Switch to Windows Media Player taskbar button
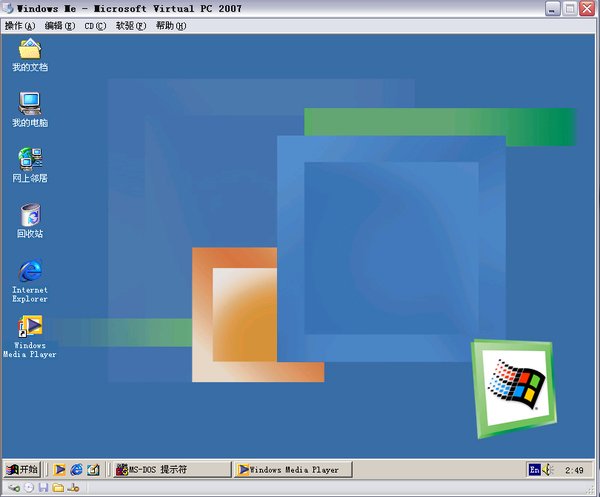This screenshot has height=497, width=600. pos(293,469)
